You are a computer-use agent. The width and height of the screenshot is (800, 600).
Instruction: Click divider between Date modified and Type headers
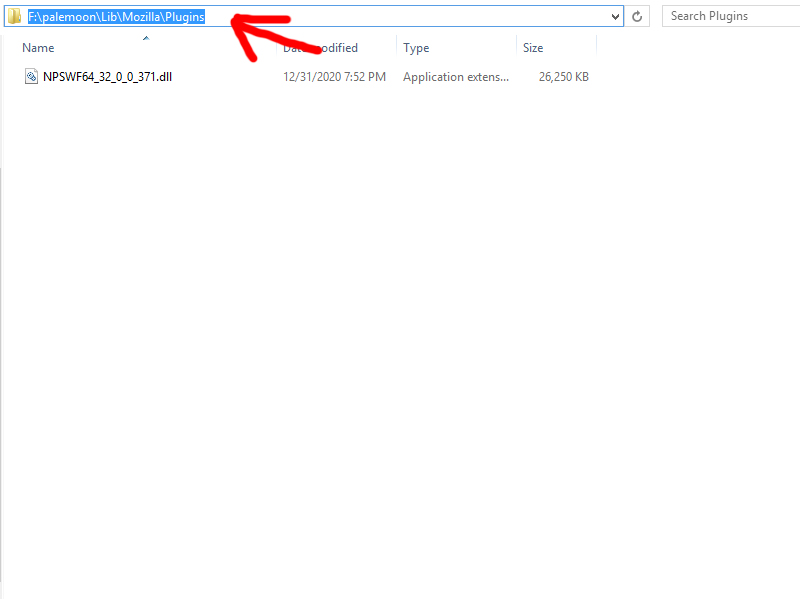(397, 48)
